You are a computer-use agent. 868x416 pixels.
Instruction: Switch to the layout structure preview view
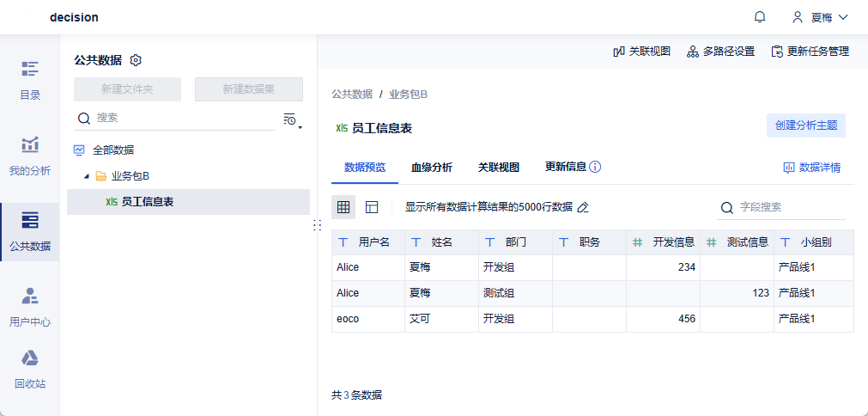pyautogui.click(x=372, y=207)
